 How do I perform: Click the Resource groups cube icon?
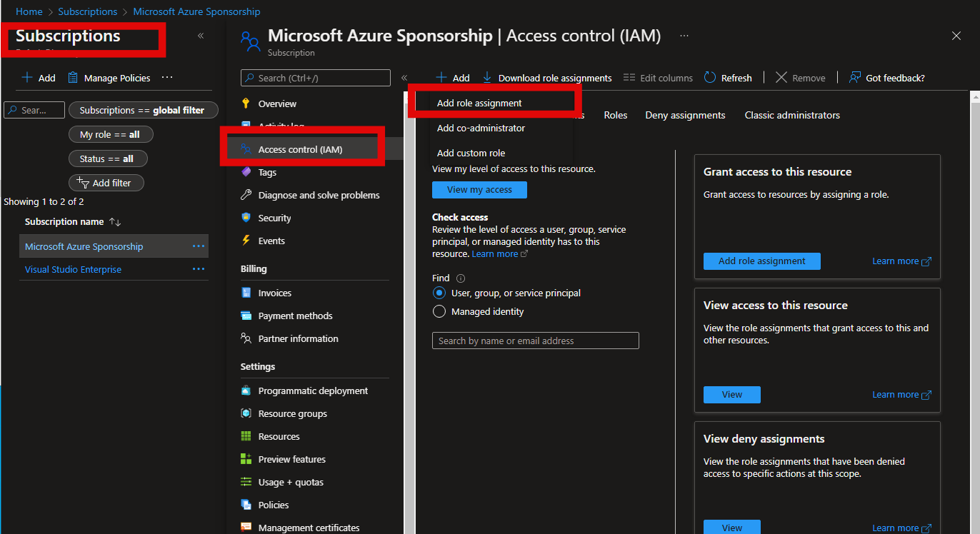[x=246, y=413]
